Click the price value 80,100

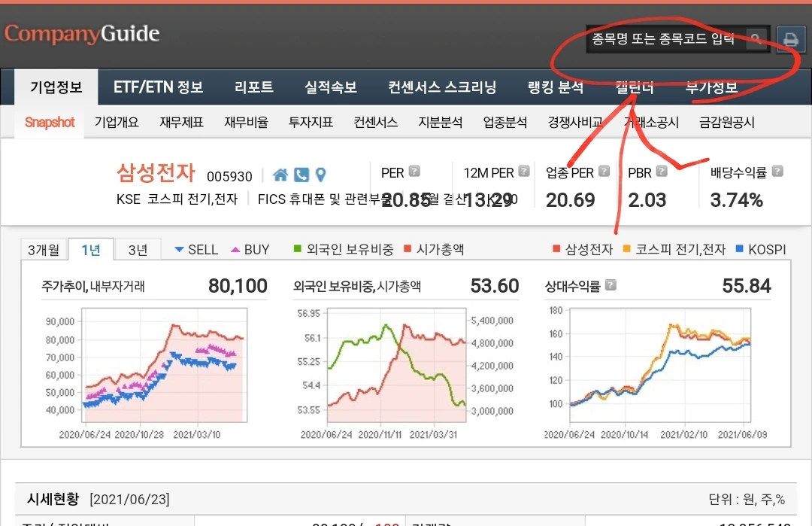click(238, 285)
